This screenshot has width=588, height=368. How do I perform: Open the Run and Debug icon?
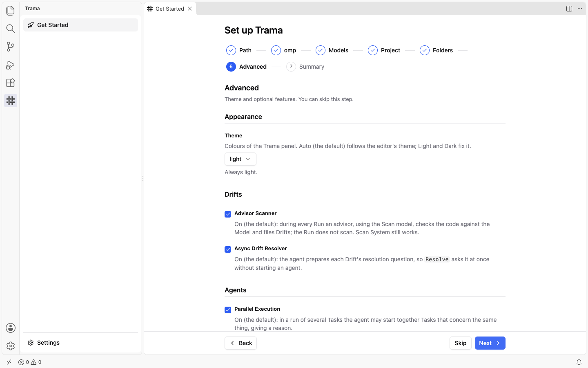coord(11,65)
